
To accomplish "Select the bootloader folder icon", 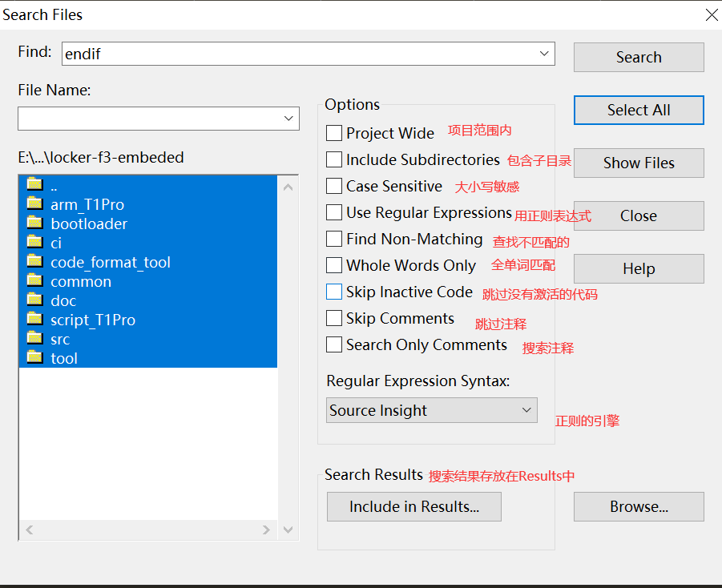I will pyautogui.click(x=34, y=223).
